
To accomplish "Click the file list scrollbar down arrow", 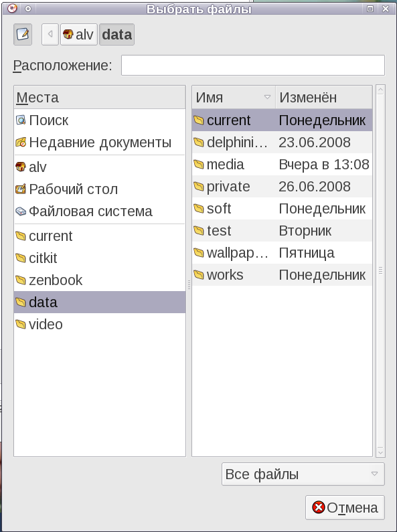I will tap(380, 452).
